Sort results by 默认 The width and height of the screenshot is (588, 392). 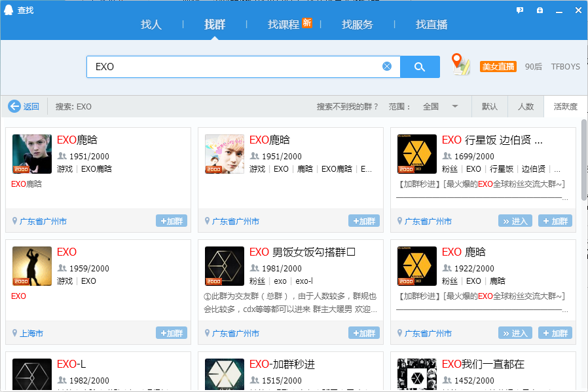coord(489,106)
